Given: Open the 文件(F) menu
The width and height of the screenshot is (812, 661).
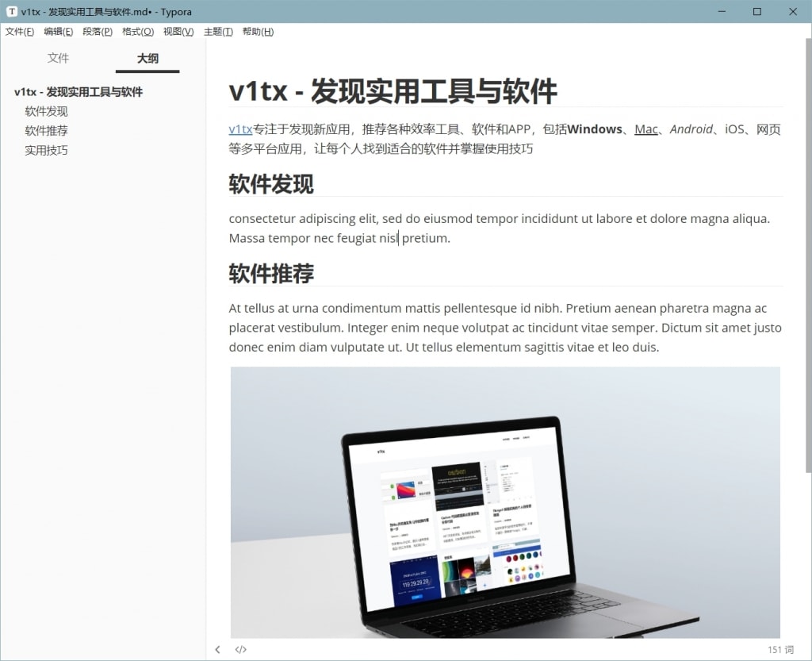Looking at the screenshot, I should [x=20, y=32].
